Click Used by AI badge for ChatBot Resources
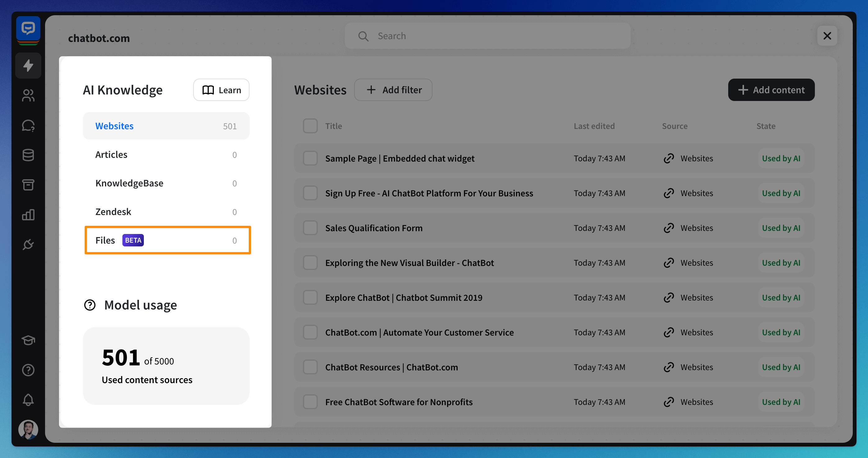 tap(781, 367)
